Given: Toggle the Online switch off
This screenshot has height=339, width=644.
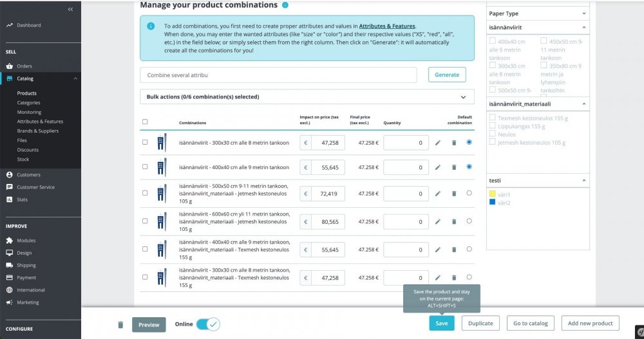Looking at the screenshot, I should pos(208,324).
